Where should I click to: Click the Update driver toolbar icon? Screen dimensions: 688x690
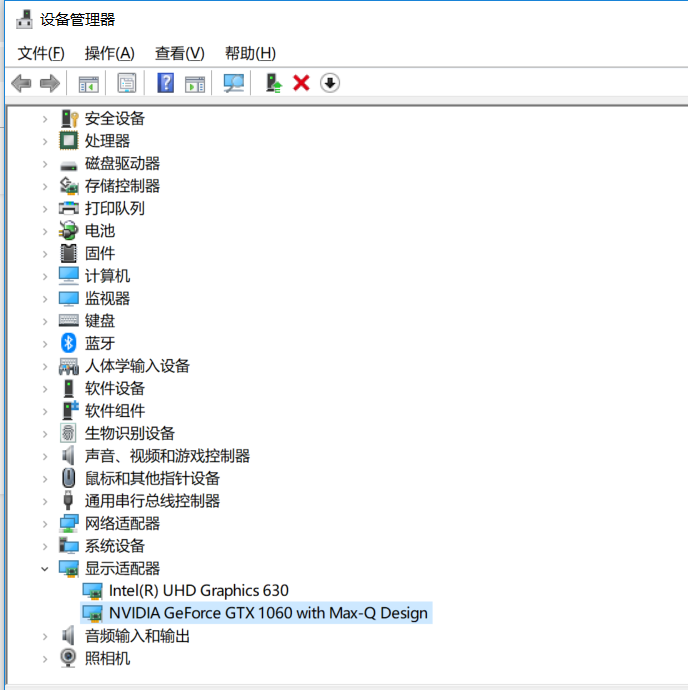point(273,83)
